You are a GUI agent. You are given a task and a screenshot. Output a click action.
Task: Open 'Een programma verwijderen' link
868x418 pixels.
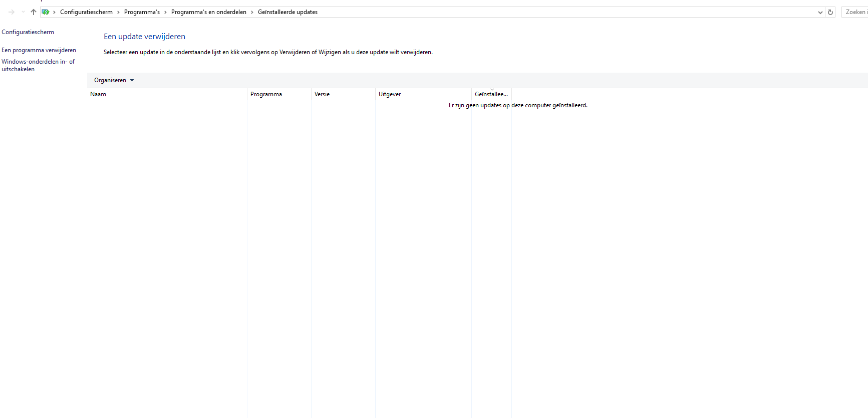click(39, 50)
